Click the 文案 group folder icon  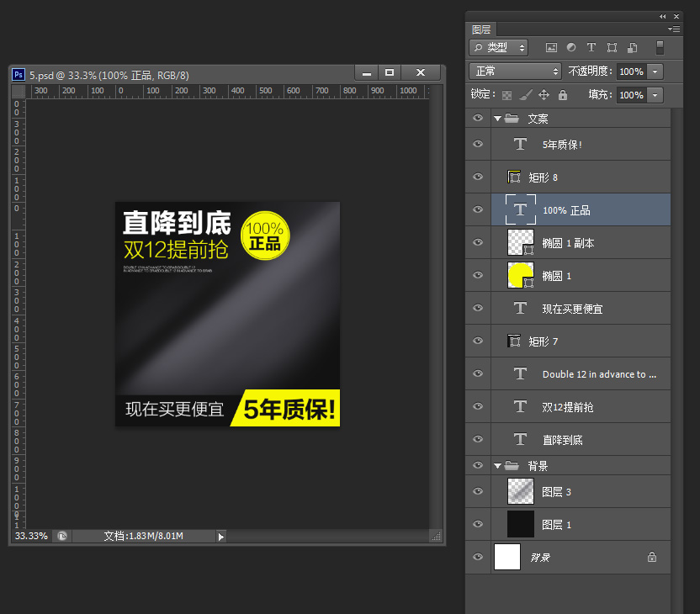512,119
